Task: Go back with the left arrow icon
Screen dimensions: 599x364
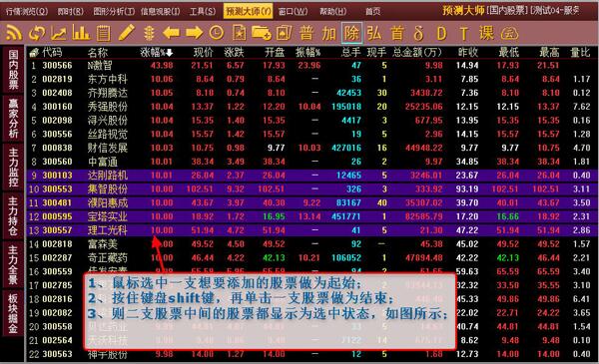Action: pos(171,33)
